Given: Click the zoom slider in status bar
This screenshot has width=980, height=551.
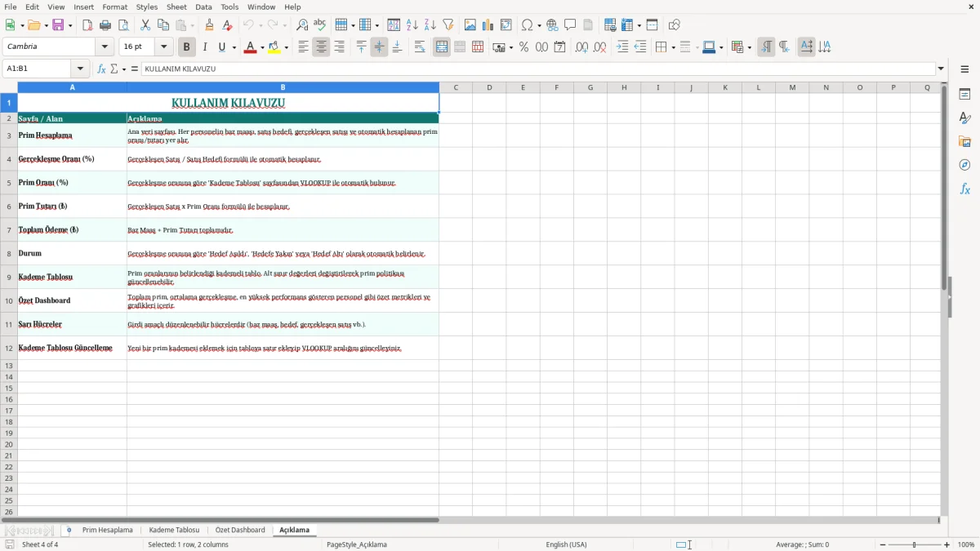Looking at the screenshot, I should coord(915,544).
